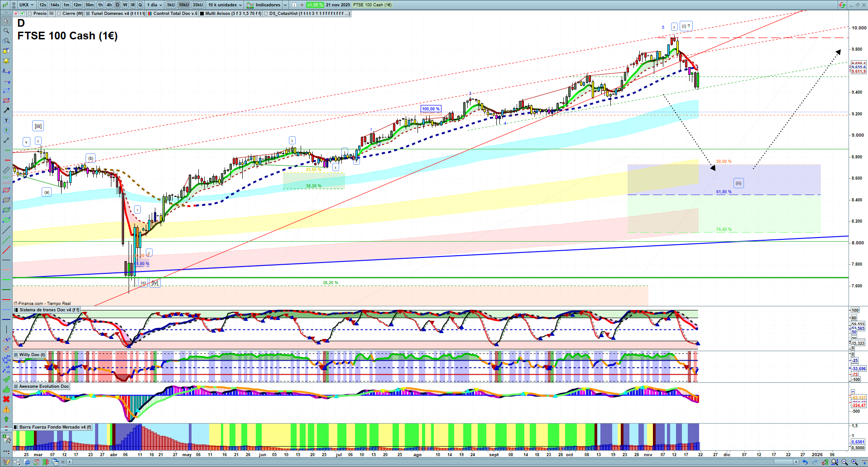Toggle the DS_CotasHist indicator checkbox
This screenshot has width=868, height=467.
click(266, 14)
